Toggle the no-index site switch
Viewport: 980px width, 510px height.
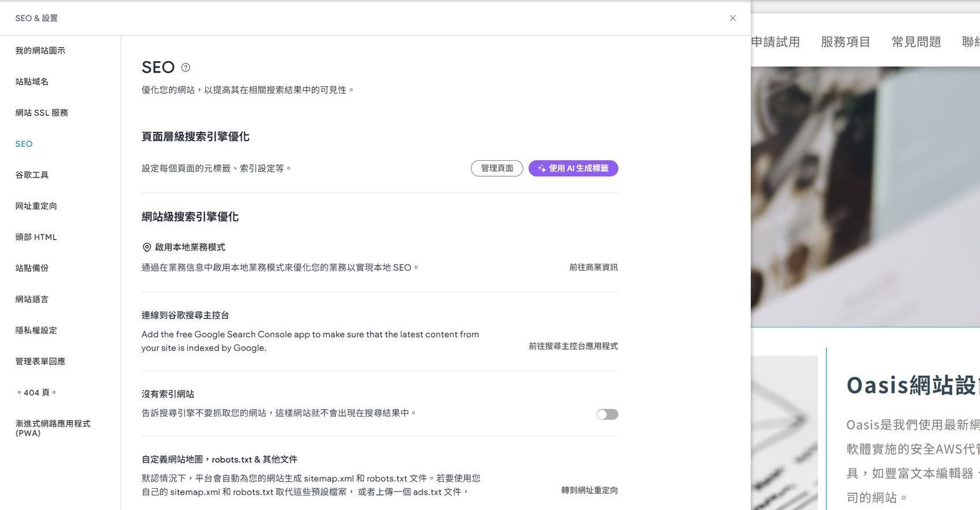[x=607, y=414]
